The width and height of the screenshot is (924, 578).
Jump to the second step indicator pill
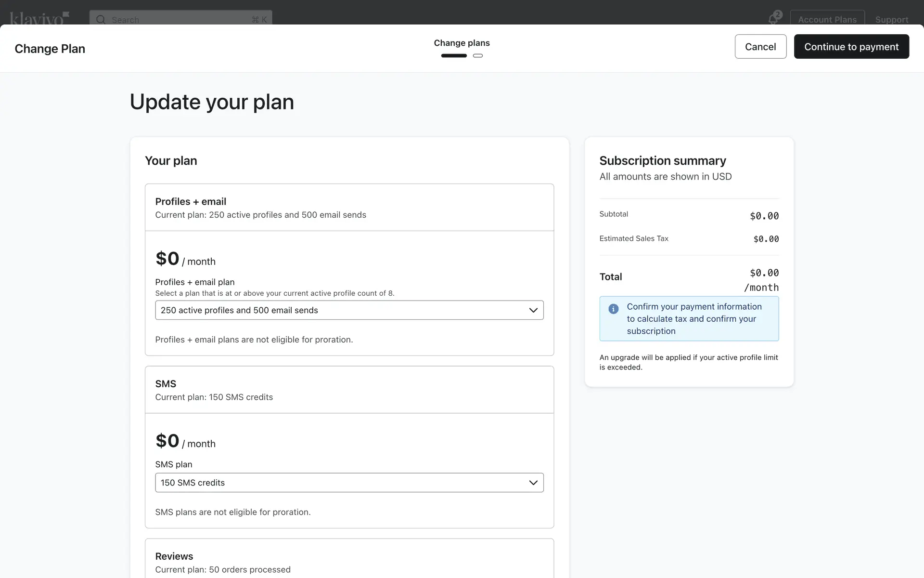click(x=478, y=56)
